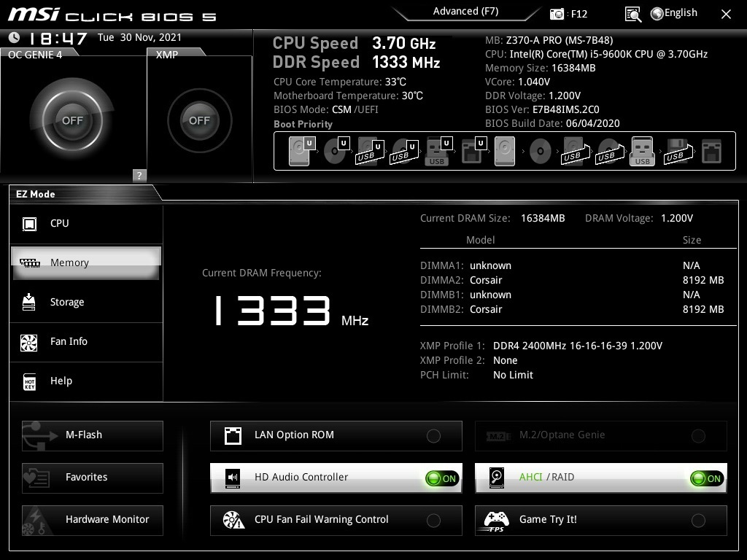Viewport: 747px width, 560px height.
Task: Select the UEFI CD/DVD boot device icon
Action: click(336, 151)
